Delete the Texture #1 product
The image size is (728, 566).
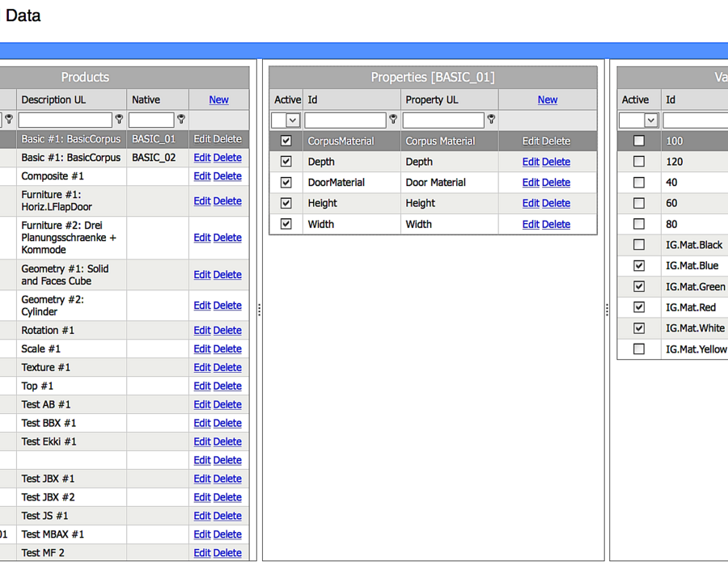coord(227,367)
